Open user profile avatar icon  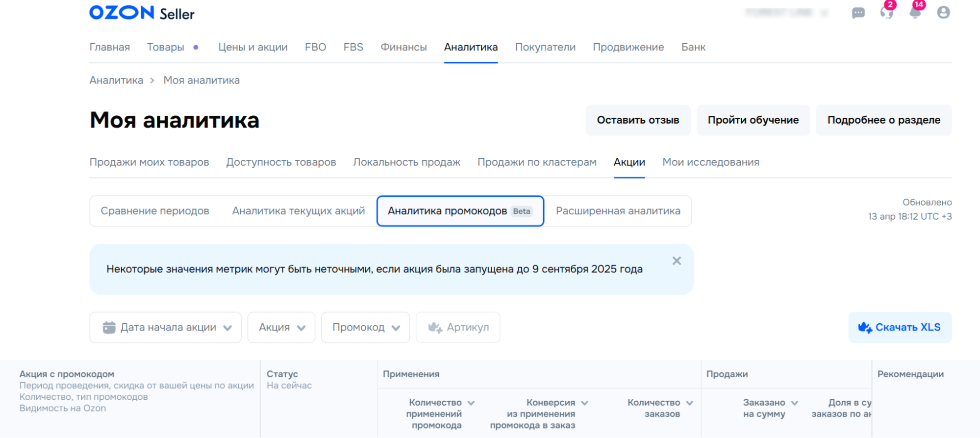(x=943, y=13)
